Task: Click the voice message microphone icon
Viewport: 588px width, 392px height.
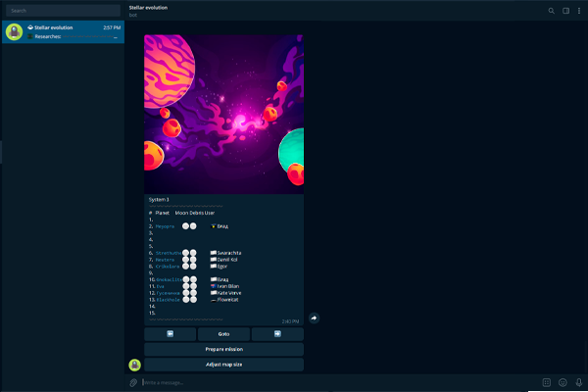Action: [x=578, y=382]
